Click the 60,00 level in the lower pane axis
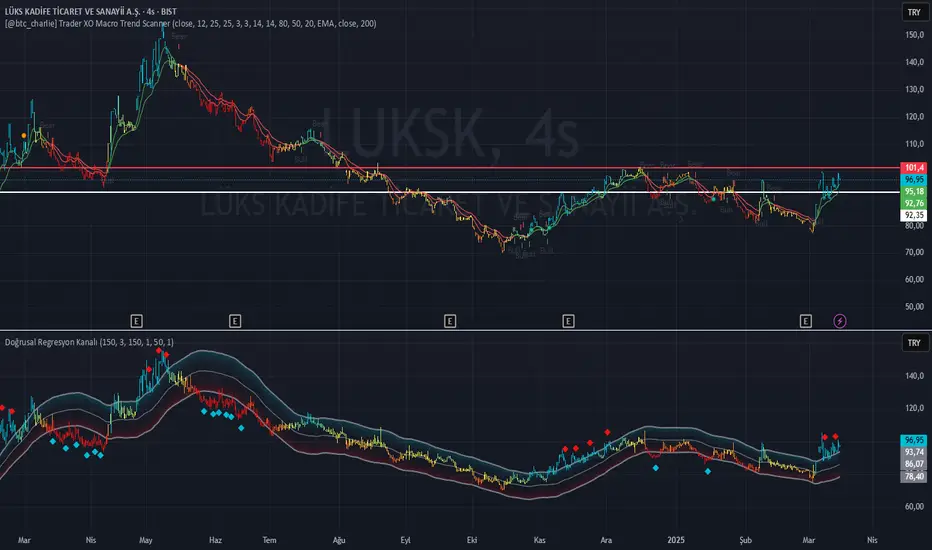932x550 pixels. (914, 507)
